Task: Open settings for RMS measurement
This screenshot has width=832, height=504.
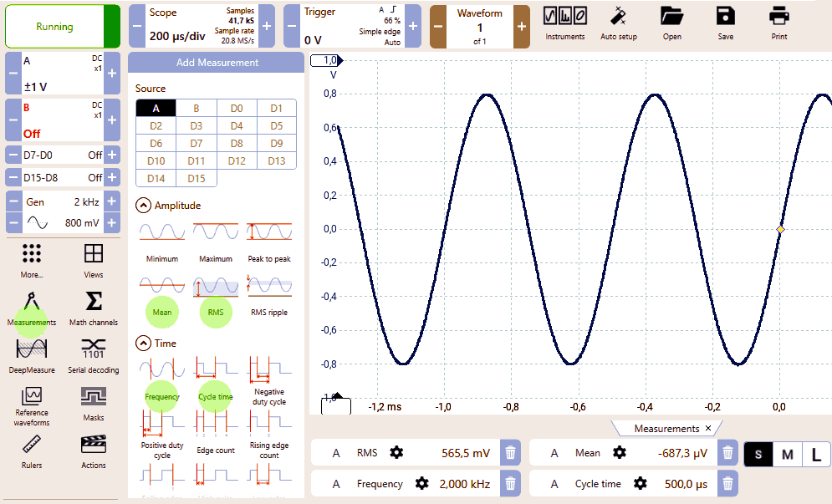Action: (x=396, y=452)
